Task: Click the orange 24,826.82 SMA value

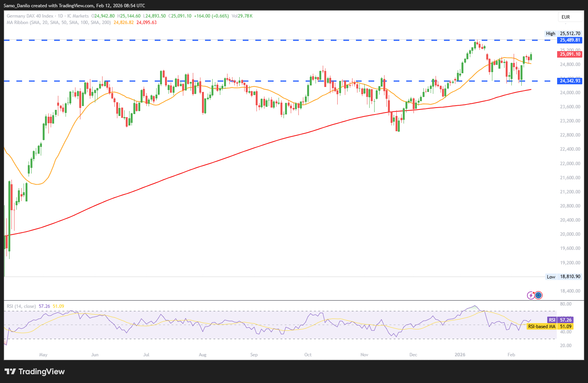Action: pos(123,23)
